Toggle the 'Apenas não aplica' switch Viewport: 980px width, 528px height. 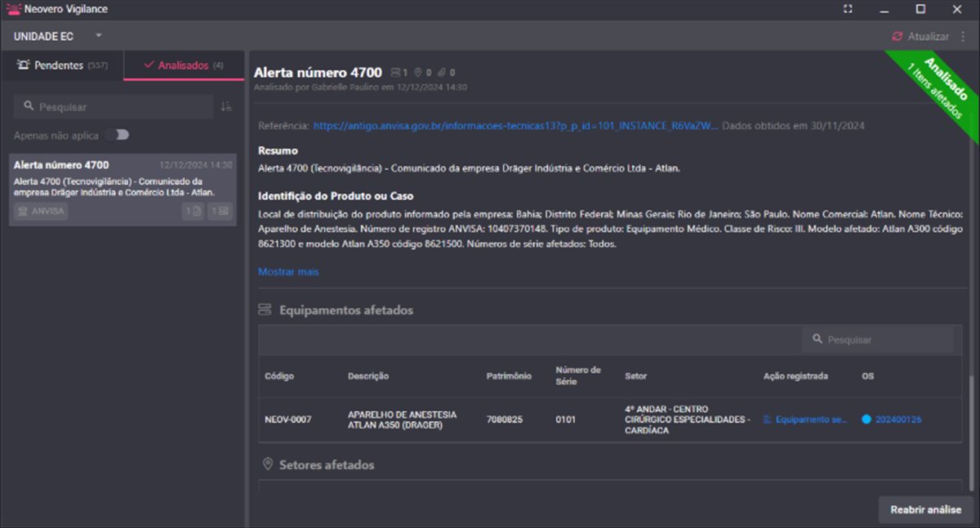click(x=117, y=135)
